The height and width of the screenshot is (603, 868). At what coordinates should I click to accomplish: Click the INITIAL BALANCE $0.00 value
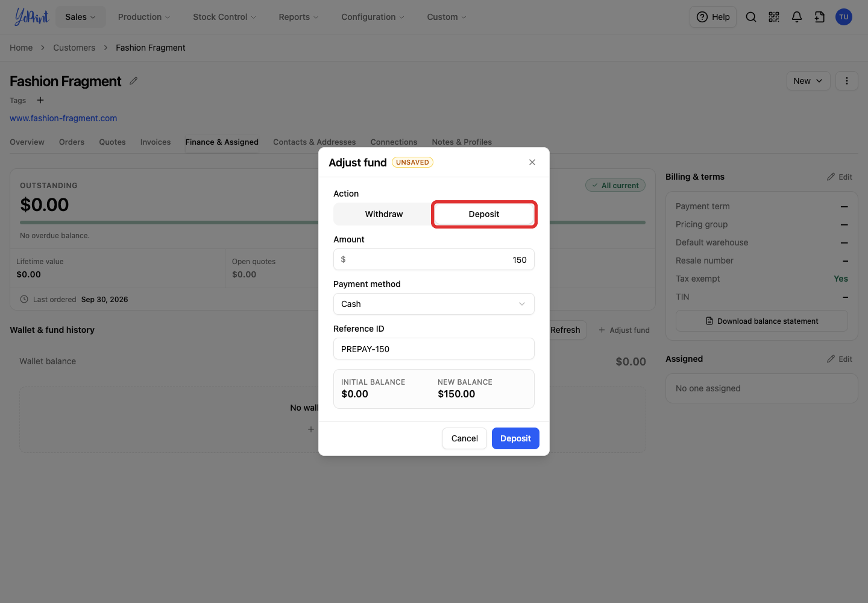tap(354, 394)
